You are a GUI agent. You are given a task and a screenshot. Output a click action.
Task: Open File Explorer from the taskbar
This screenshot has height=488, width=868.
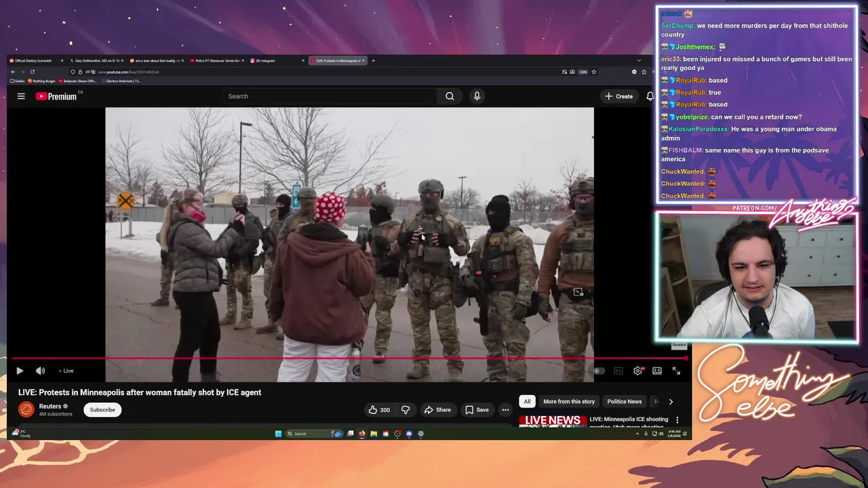pos(374,434)
